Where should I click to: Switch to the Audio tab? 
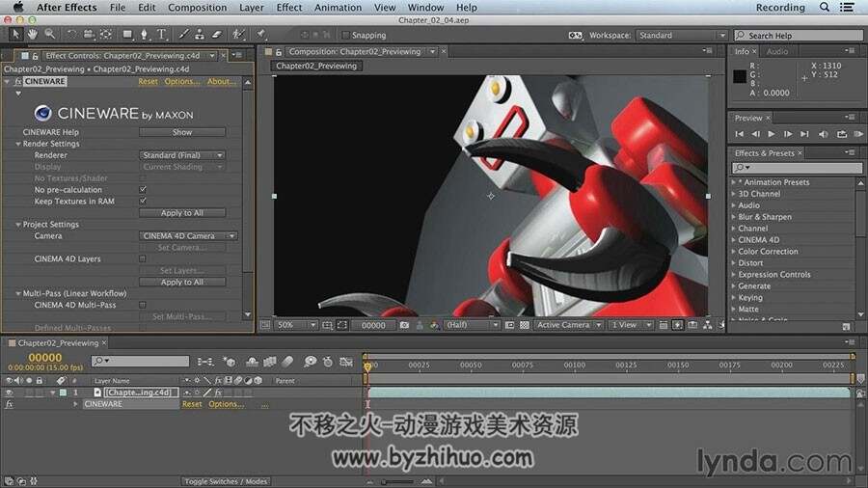[777, 51]
